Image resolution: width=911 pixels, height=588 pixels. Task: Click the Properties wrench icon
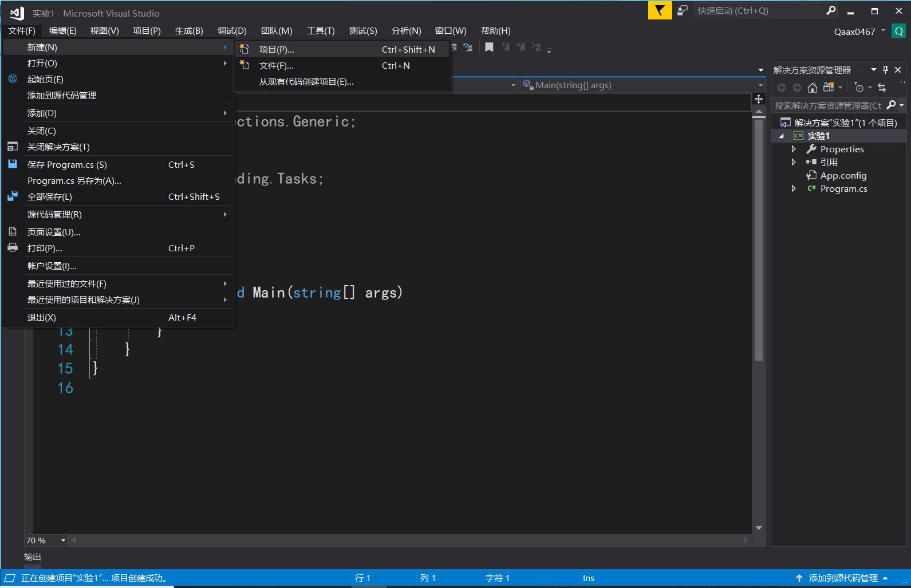811,149
